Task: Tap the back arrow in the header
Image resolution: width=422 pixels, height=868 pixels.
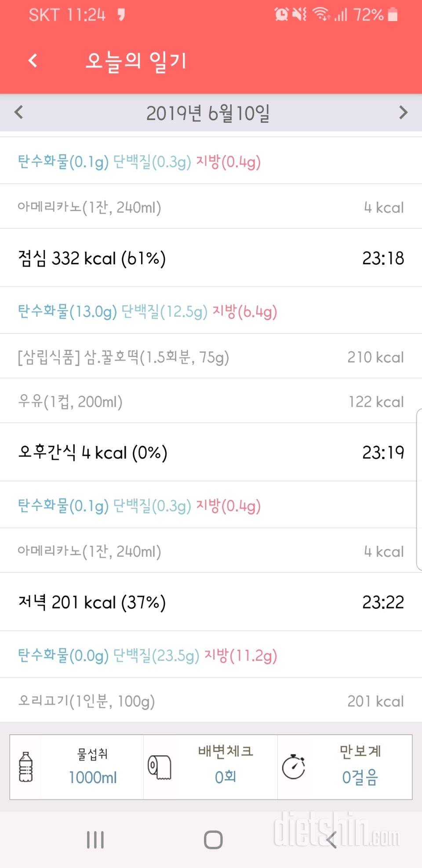Action: tap(33, 61)
